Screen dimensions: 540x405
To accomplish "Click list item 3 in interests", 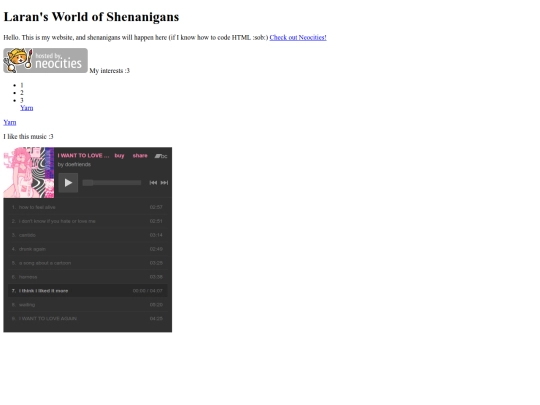I will tap(22, 100).
